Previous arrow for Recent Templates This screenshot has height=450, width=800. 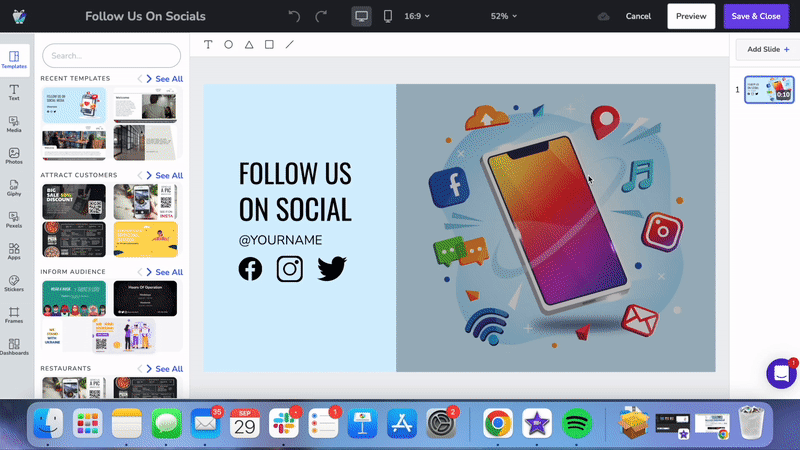[140, 79]
